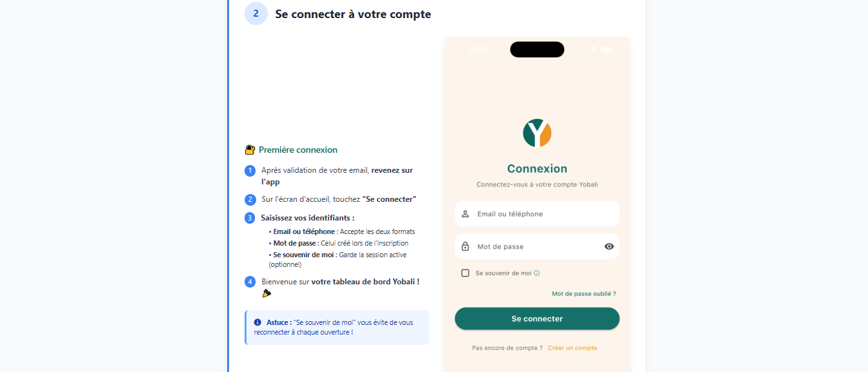The image size is (868, 372).
Task: Click the "Se connecter à votre compte" heading
Action: coord(353,14)
